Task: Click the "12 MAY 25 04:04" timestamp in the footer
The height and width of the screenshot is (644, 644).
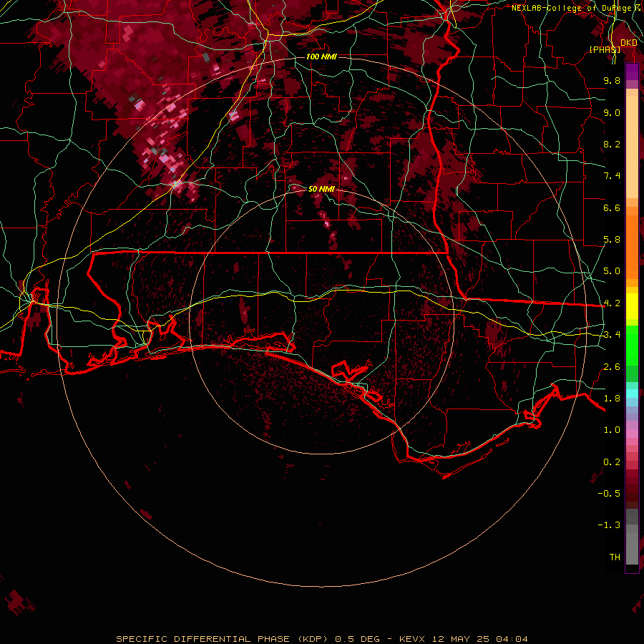Action: tap(479, 639)
